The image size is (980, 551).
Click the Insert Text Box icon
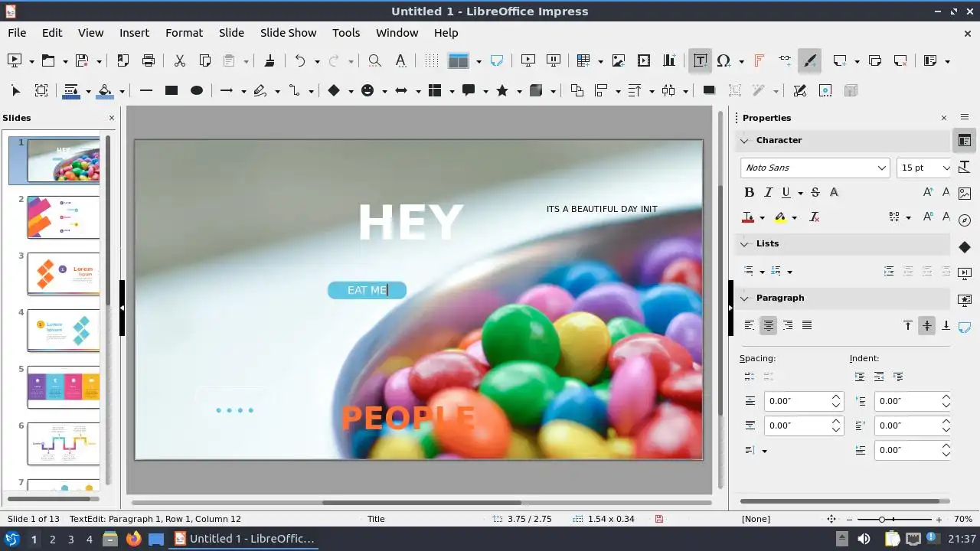point(700,60)
